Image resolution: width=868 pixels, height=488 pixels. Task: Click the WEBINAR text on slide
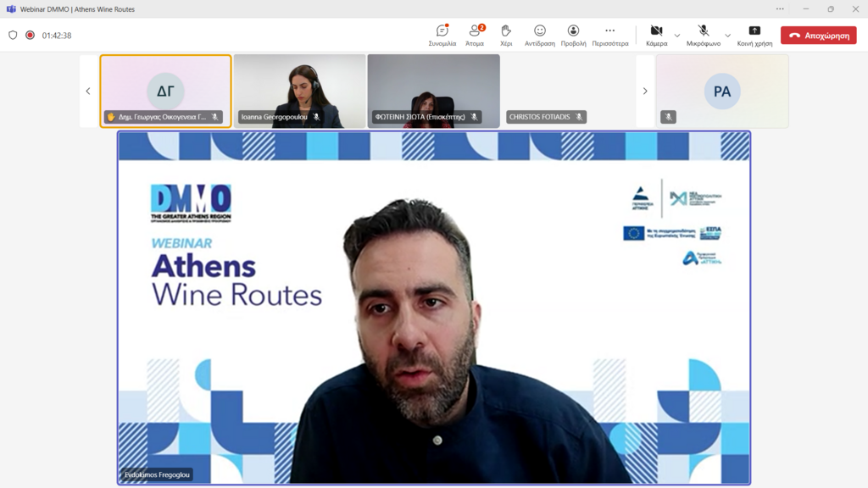click(x=181, y=243)
